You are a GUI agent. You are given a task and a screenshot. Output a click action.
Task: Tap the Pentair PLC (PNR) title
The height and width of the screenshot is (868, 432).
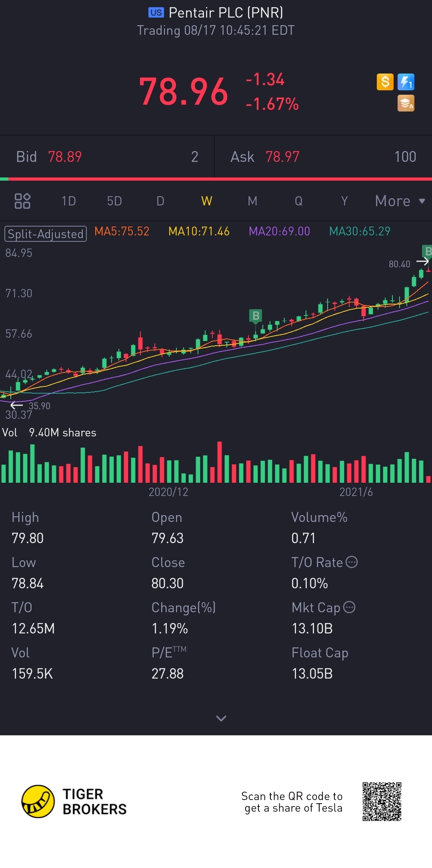226,13
